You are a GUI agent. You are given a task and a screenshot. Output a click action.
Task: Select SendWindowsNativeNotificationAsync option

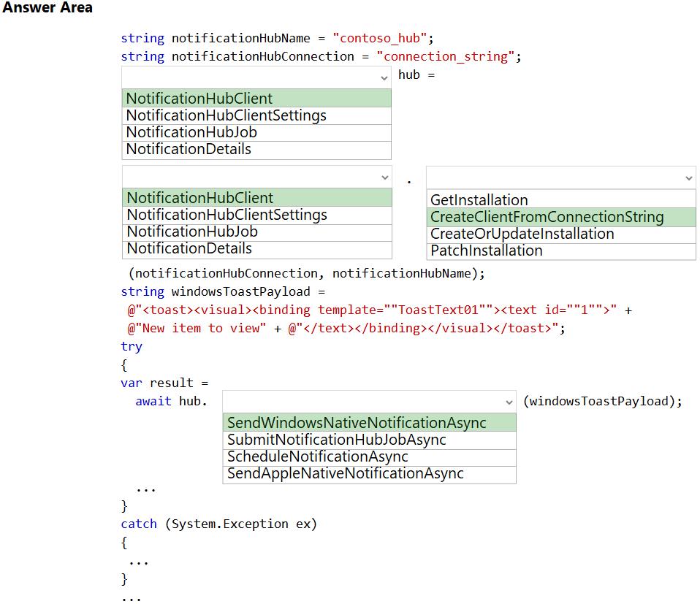click(x=369, y=423)
